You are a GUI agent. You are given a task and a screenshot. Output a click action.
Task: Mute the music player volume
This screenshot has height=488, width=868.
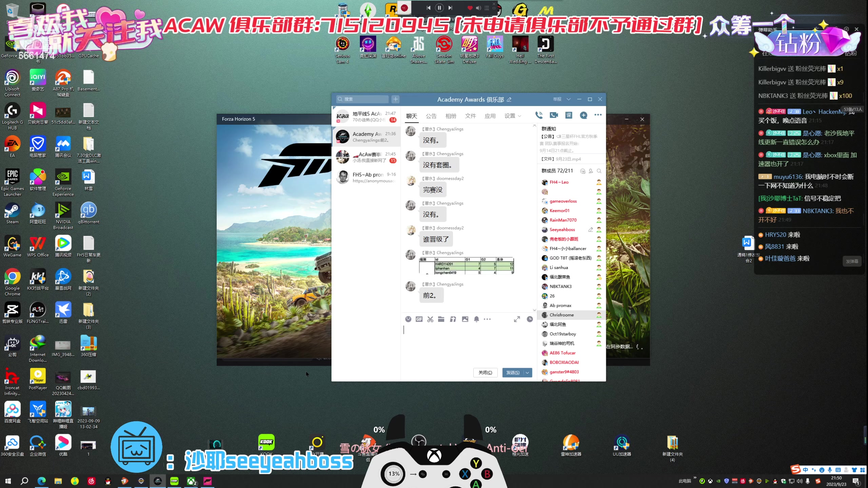click(478, 8)
